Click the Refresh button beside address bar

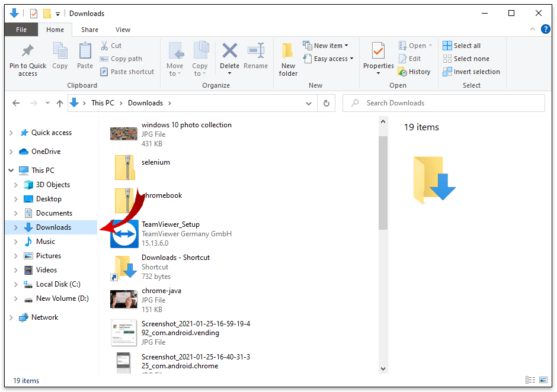click(x=326, y=103)
